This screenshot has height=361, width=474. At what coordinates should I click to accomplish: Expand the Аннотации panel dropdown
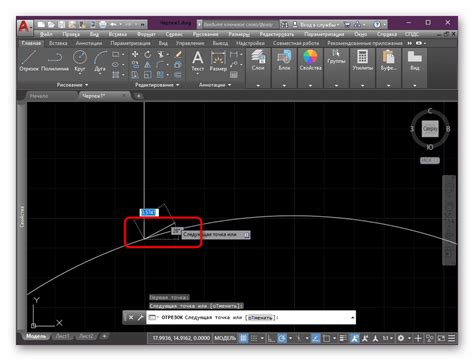tap(215, 85)
